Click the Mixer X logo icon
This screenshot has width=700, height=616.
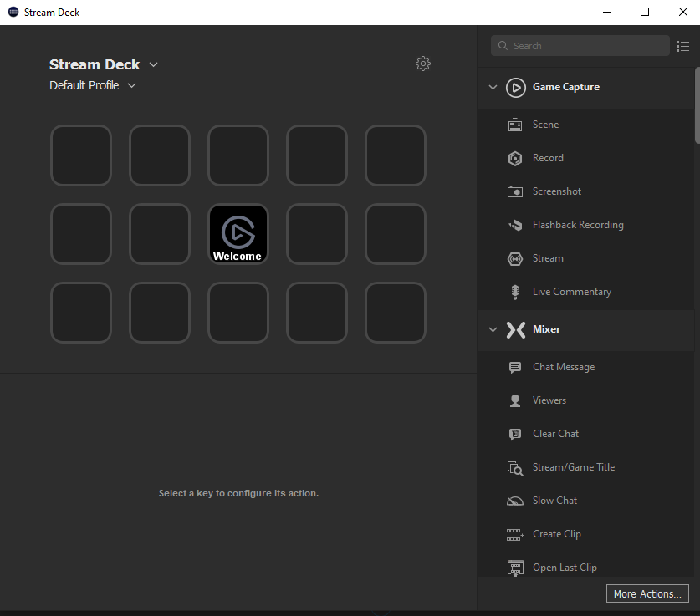(x=516, y=330)
